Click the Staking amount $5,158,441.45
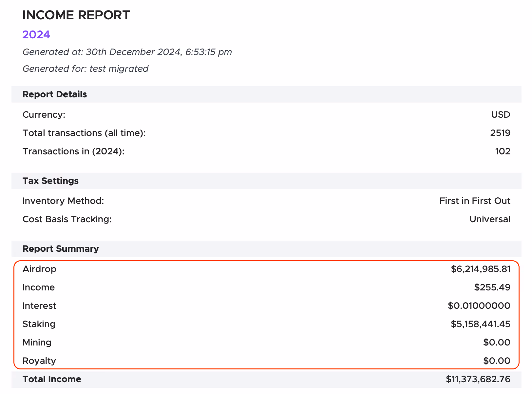 (x=480, y=324)
